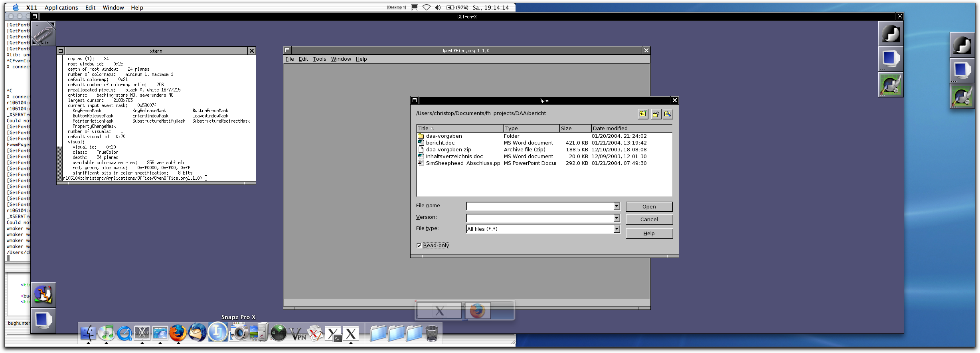Viewport: 980px width, 353px height.
Task: Click the Open button in the dialog
Action: click(649, 206)
